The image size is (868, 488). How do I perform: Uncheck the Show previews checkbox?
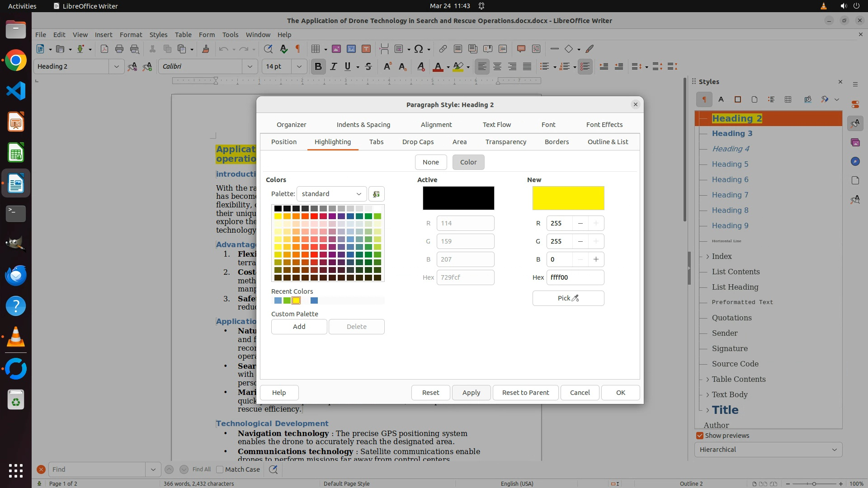(700, 436)
